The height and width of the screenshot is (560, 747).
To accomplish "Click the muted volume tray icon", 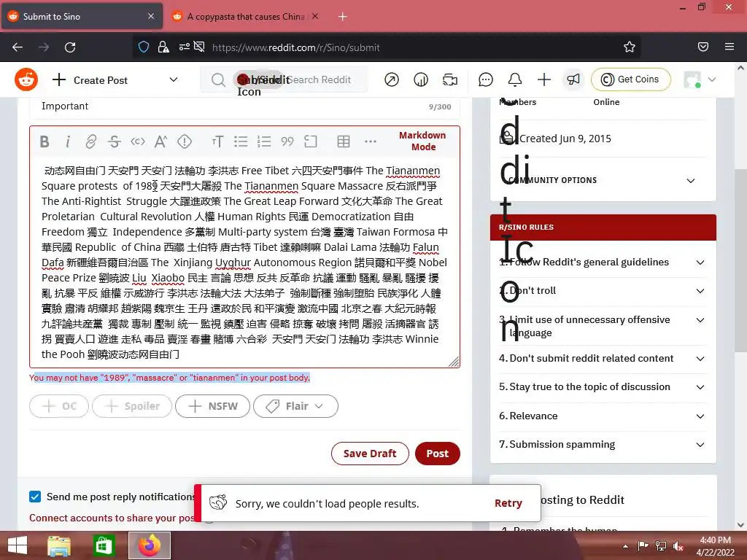I will [679, 546].
